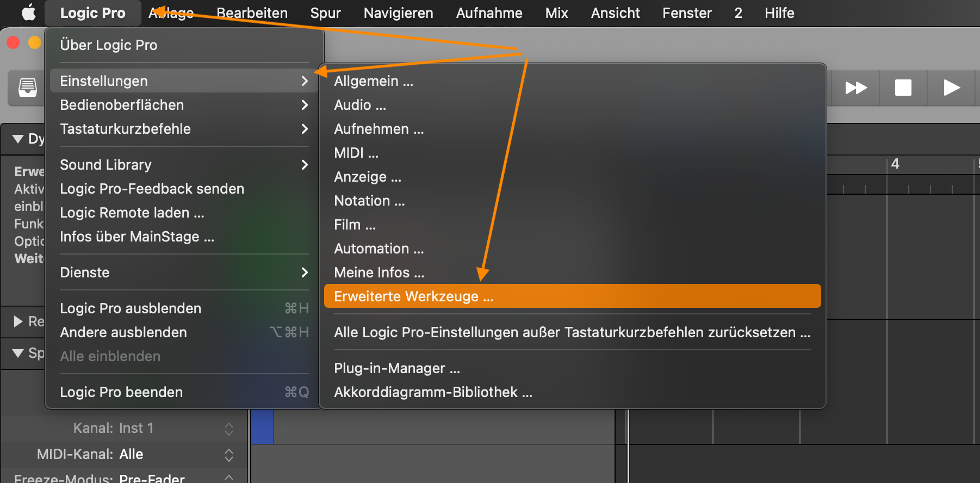Start playback with the play button

pyautogui.click(x=951, y=88)
